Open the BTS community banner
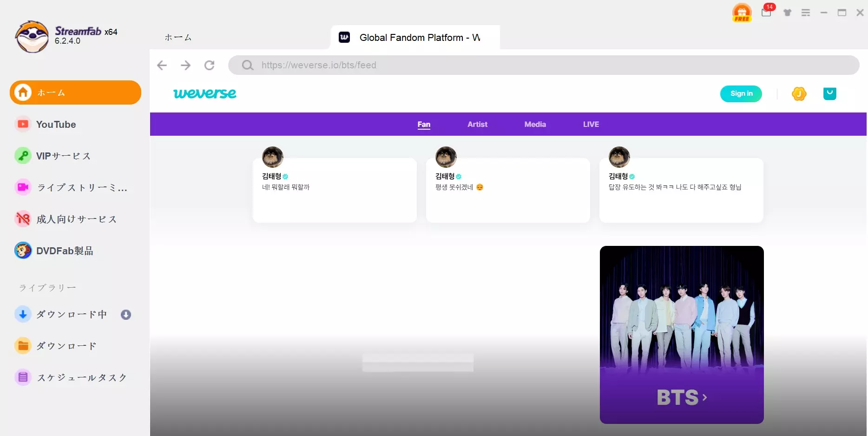Viewport: 868px width, 436px height. (x=682, y=335)
